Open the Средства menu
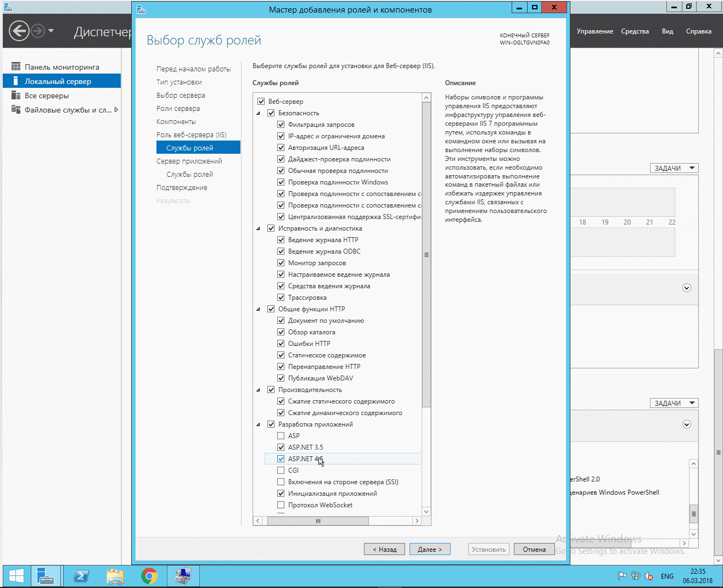The image size is (723, 588). (635, 31)
